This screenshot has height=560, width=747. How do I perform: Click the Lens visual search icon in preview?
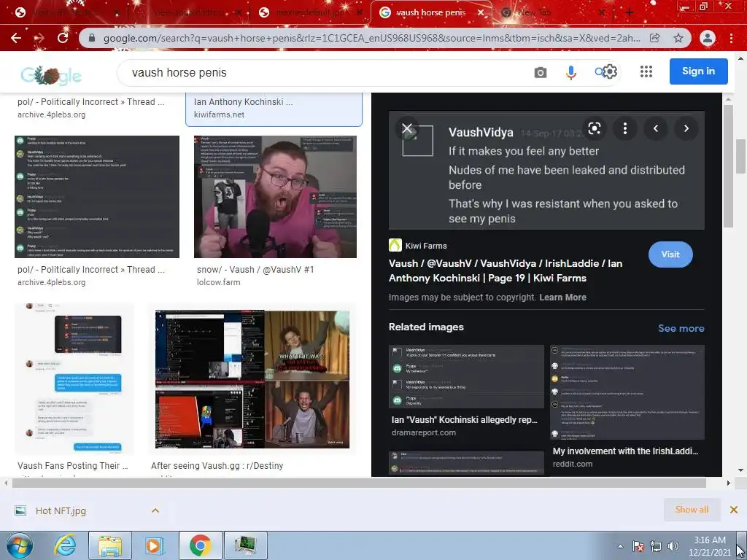tap(594, 128)
